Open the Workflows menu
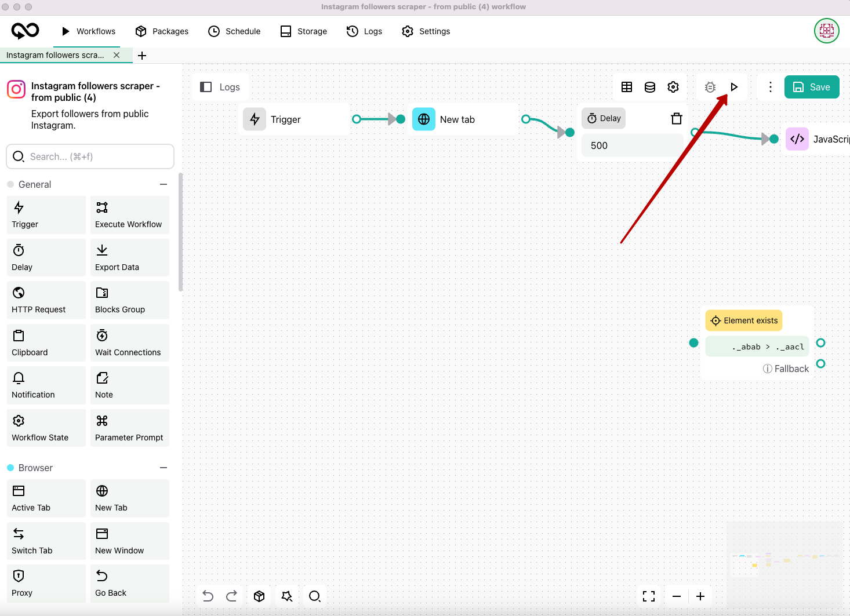The height and width of the screenshot is (616, 850). [x=89, y=31]
